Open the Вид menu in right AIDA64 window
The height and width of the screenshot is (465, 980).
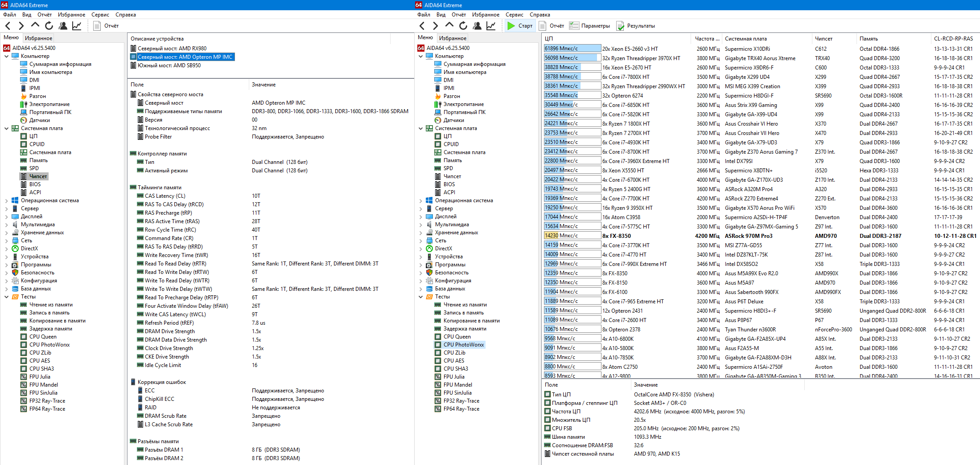(x=441, y=15)
